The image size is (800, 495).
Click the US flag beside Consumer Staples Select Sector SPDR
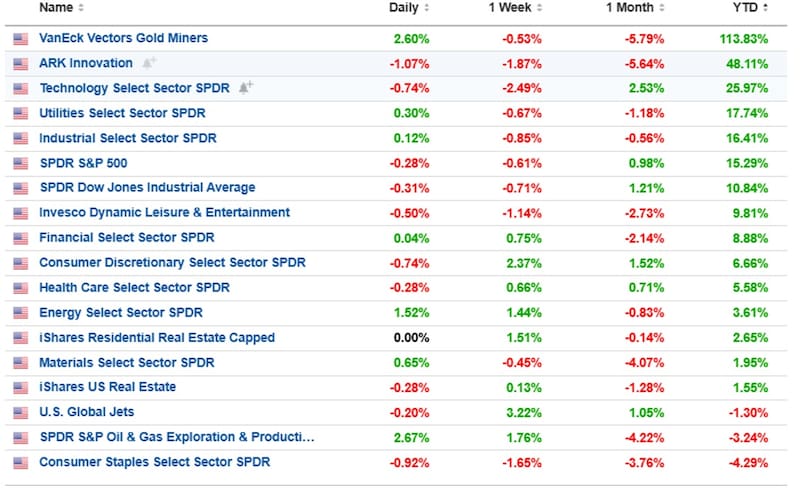[x=21, y=463]
